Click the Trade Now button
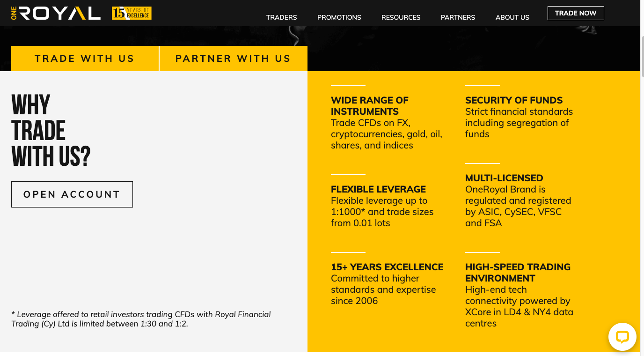Image resolution: width=644 pixels, height=356 pixels. 576,13
